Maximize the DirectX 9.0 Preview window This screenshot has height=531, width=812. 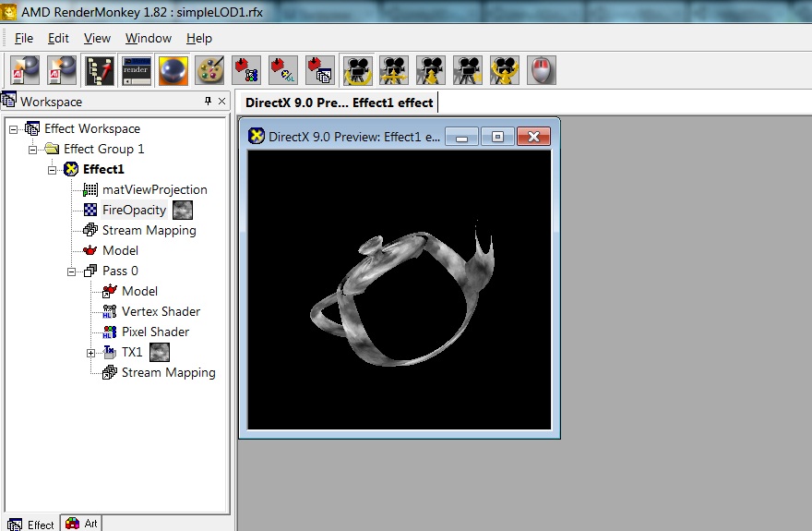click(497, 137)
